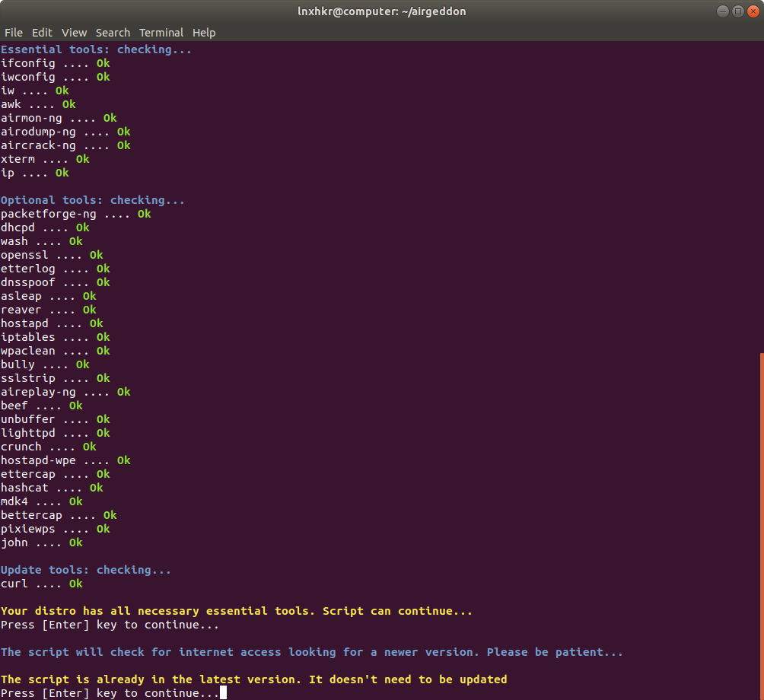This screenshot has height=700, width=764.
Task: Click the 'mdk4 .... Ok' line
Action: (x=41, y=501)
